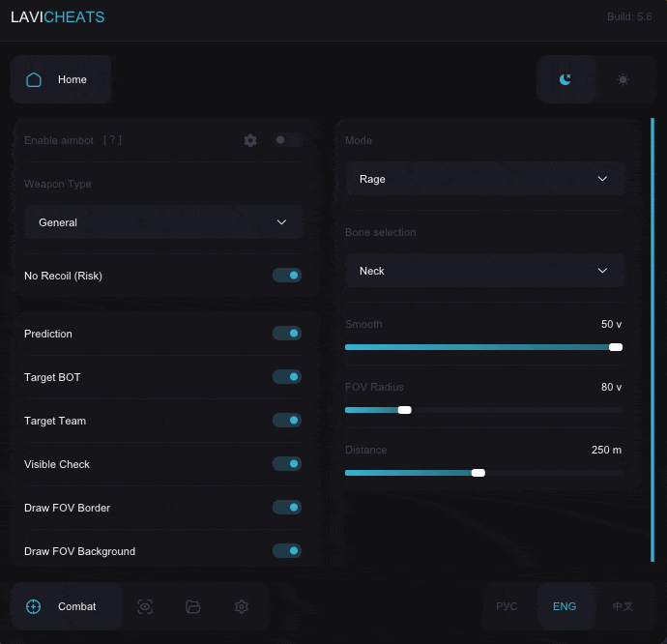Switch to dark theme moon icon
The width and height of the screenshot is (667, 644).
(565, 79)
